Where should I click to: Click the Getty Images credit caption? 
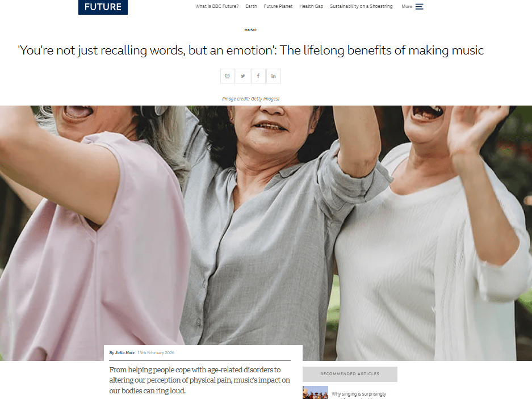click(x=251, y=99)
